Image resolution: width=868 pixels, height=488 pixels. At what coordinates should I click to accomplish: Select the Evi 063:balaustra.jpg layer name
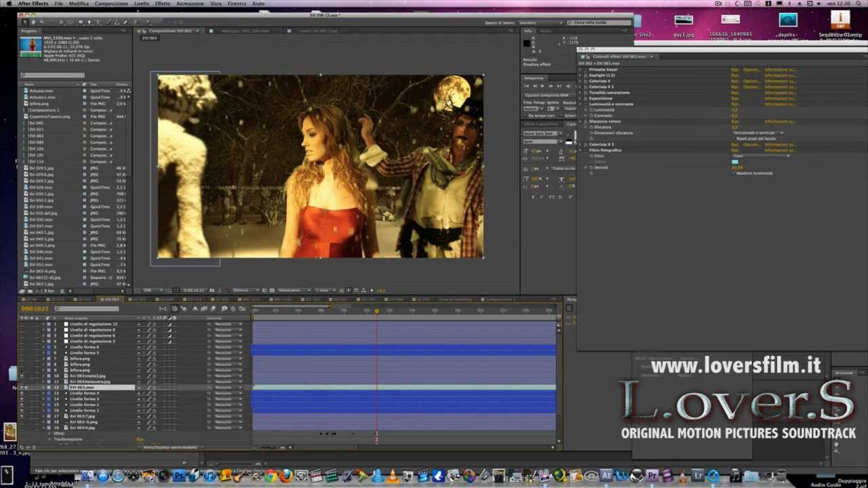pyautogui.click(x=90, y=382)
